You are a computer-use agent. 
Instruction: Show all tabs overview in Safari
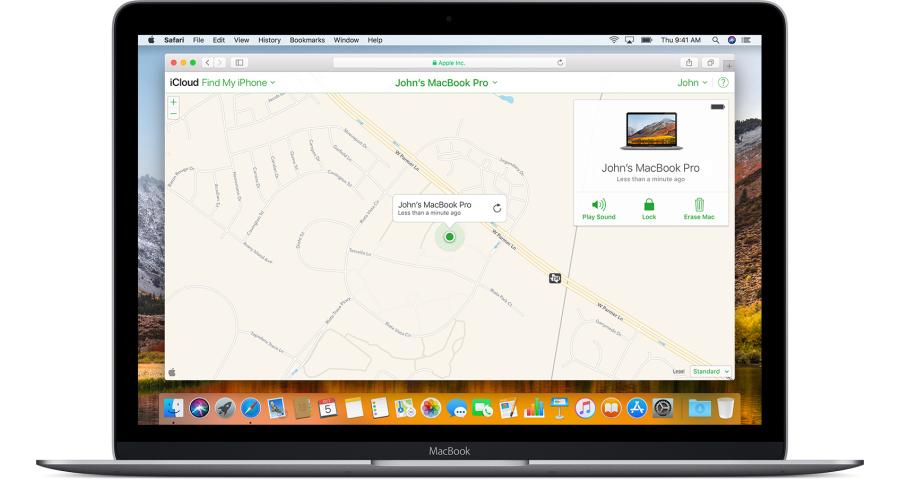pyautogui.click(x=711, y=63)
